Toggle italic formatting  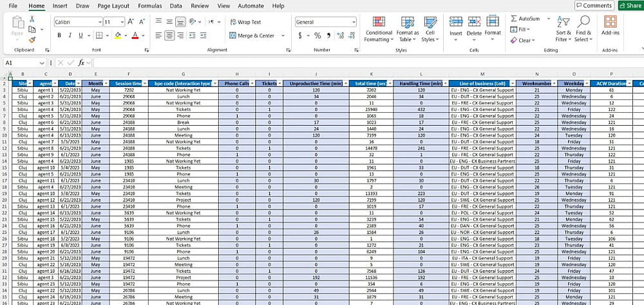(x=70, y=35)
